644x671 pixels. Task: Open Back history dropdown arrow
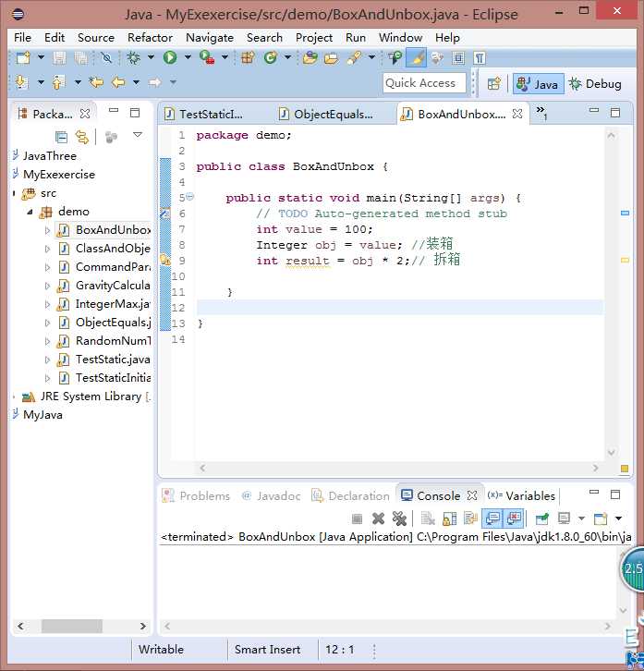[x=136, y=81]
